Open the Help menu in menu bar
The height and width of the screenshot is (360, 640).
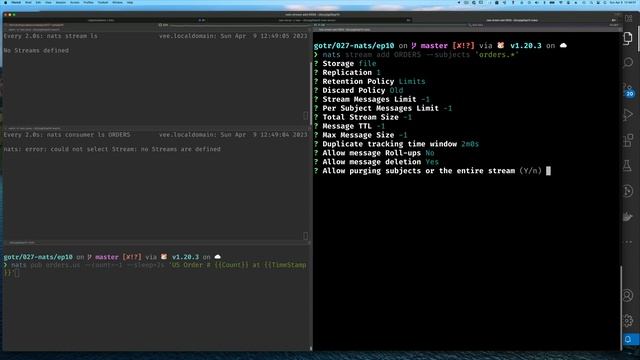(x=130, y=2)
